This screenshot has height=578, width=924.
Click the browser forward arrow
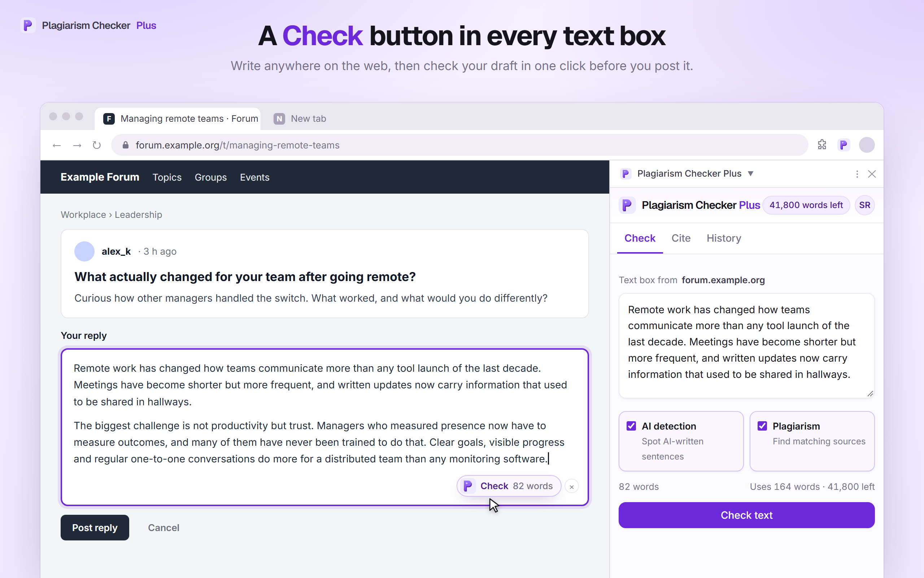click(x=77, y=145)
